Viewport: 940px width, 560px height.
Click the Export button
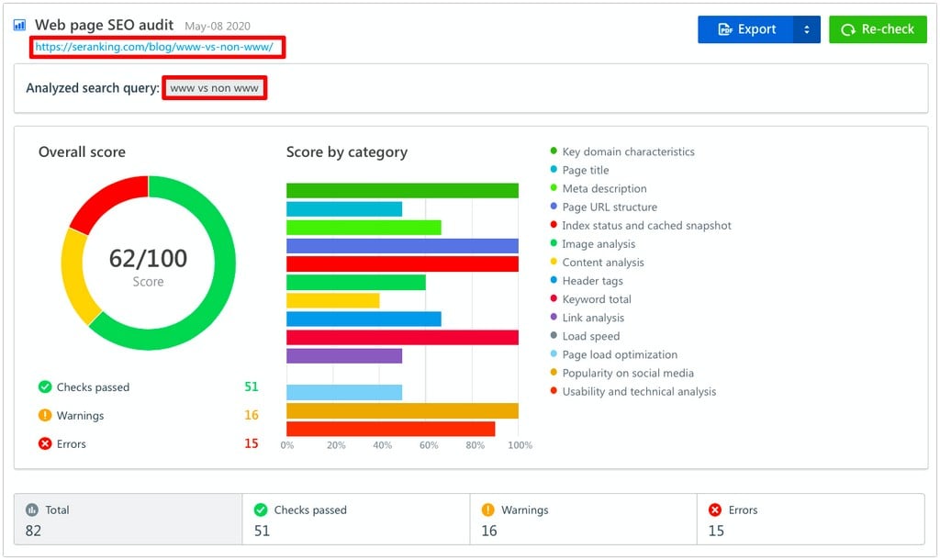pyautogui.click(x=748, y=28)
